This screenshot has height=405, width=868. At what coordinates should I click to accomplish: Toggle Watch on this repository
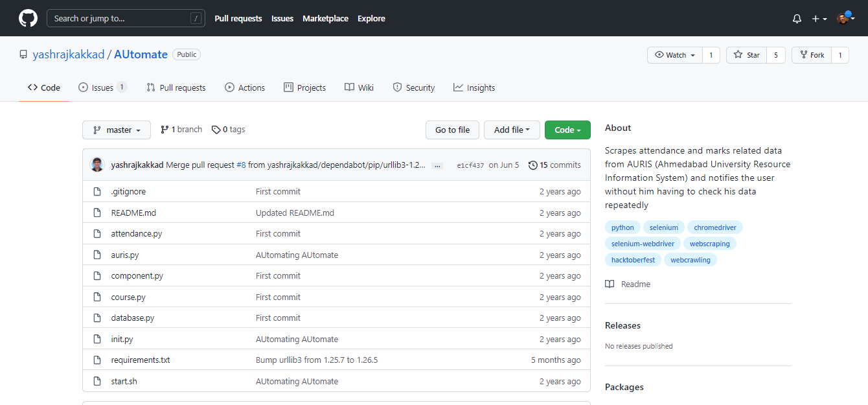pyautogui.click(x=675, y=55)
